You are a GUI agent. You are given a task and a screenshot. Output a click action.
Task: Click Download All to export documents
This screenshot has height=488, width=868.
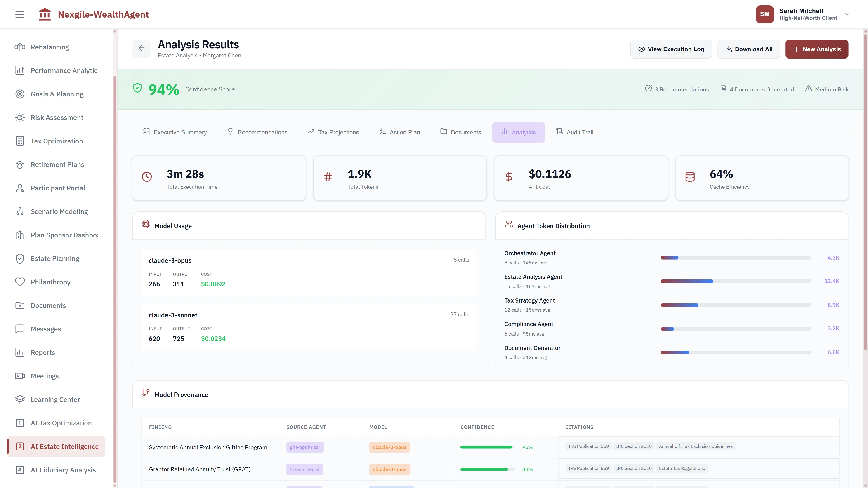[748, 49]
